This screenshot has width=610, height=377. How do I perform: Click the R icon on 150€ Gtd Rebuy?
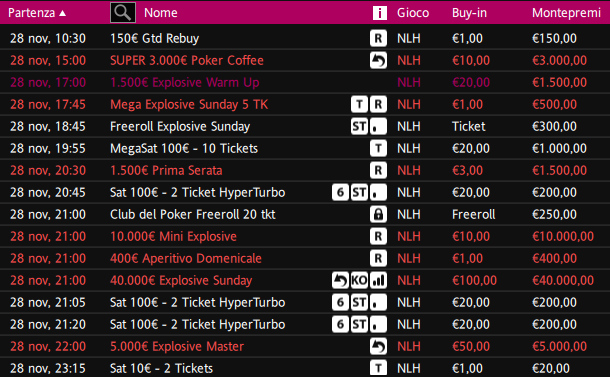(x=378, y=39)
